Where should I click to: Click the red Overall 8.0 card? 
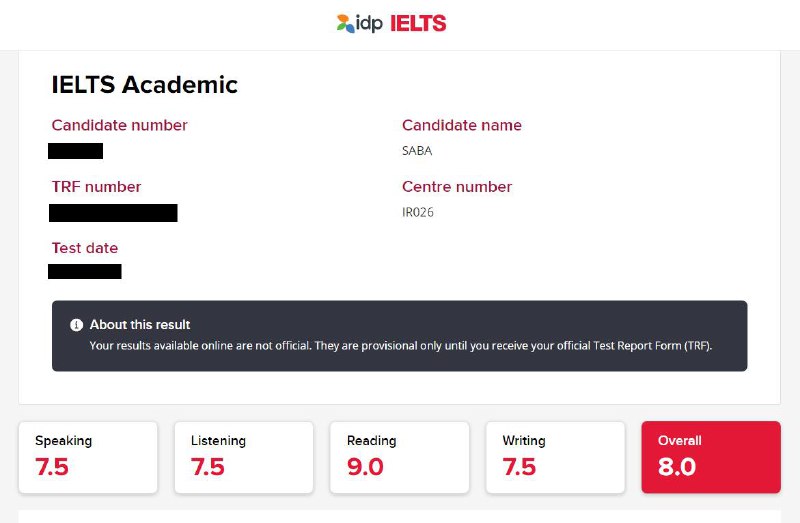coord(711,457)
